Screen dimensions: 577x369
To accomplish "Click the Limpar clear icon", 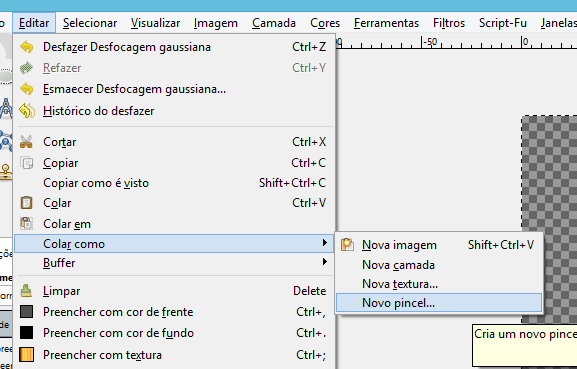I will [x=26, y=291].
